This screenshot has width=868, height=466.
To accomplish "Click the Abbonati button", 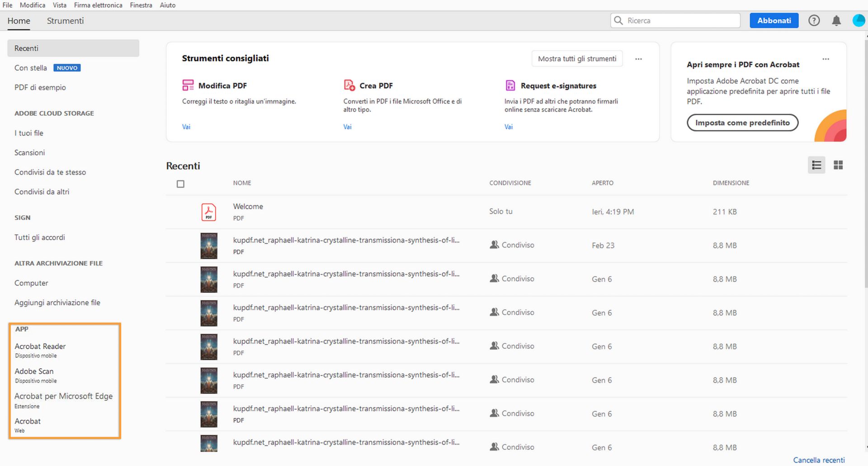I will 774,20.
